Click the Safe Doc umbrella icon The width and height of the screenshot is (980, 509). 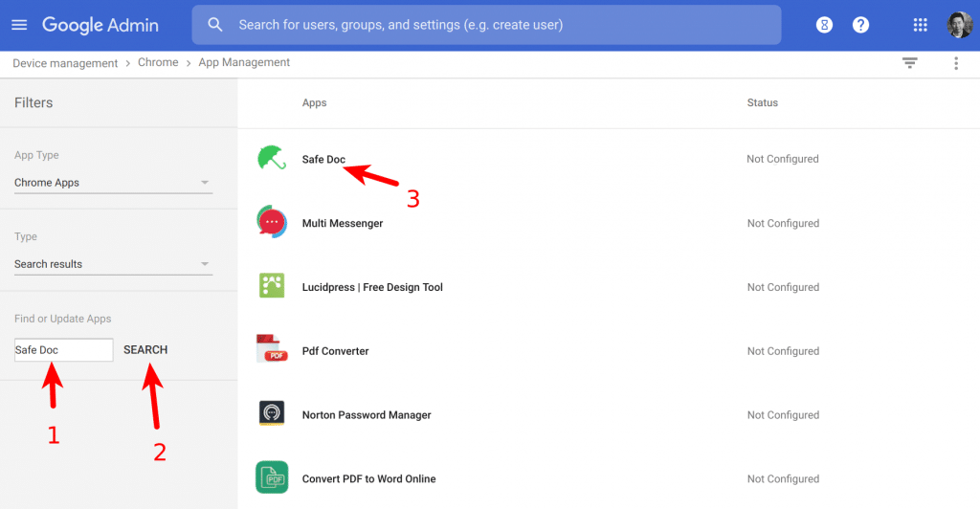[x=272, y=158]
